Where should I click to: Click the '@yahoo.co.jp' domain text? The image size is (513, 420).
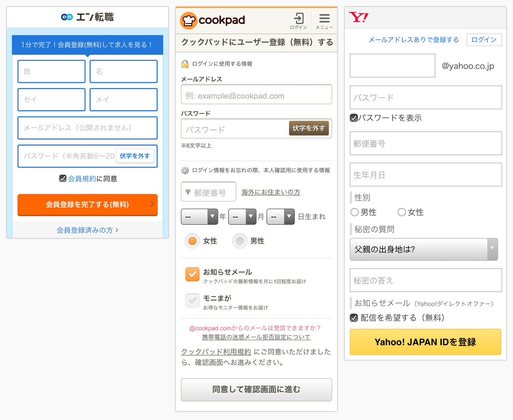(x=468, y=66)
